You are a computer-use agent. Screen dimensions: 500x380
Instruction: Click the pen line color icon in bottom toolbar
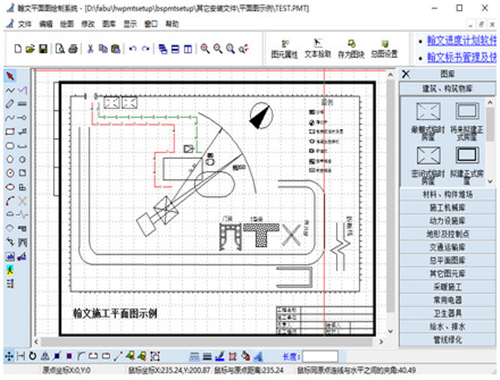220,356
